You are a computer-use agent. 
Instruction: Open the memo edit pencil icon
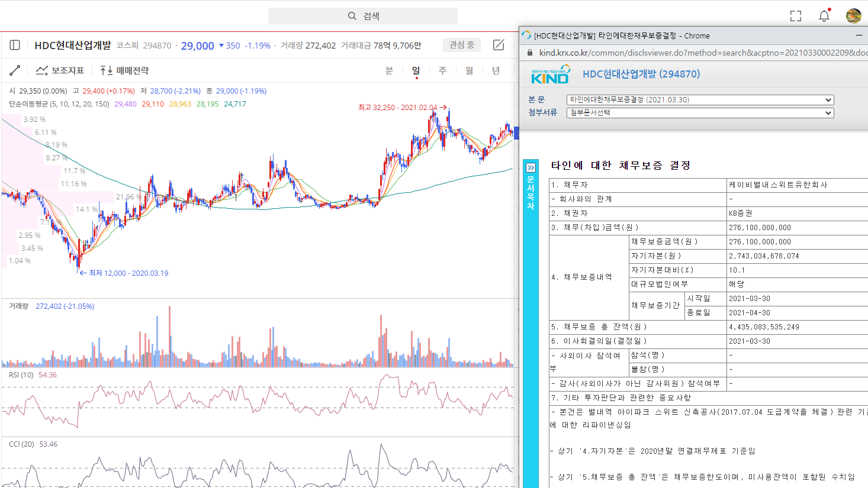point(499,45)
